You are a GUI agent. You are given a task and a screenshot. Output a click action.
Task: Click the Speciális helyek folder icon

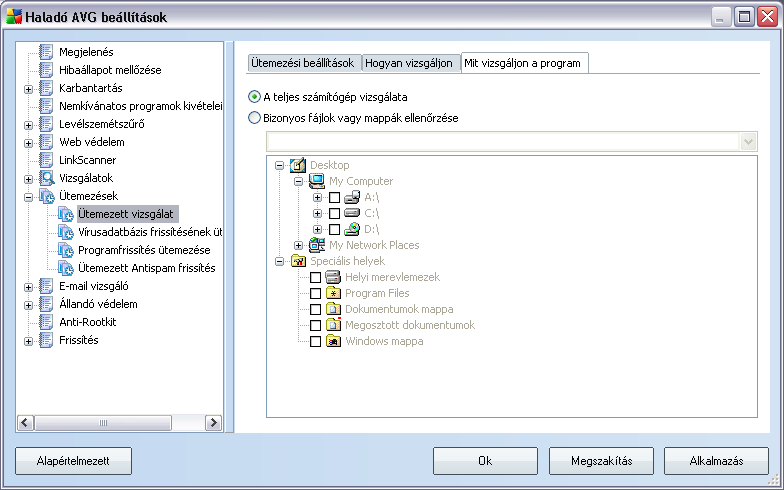click(x=298, y=260)
